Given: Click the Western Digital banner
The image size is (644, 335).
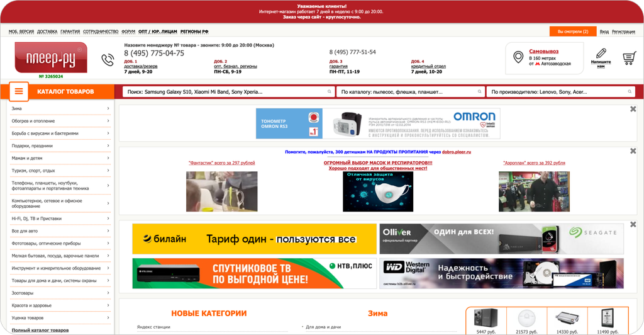Looking at the screenshot, I should tap(501, 273).
